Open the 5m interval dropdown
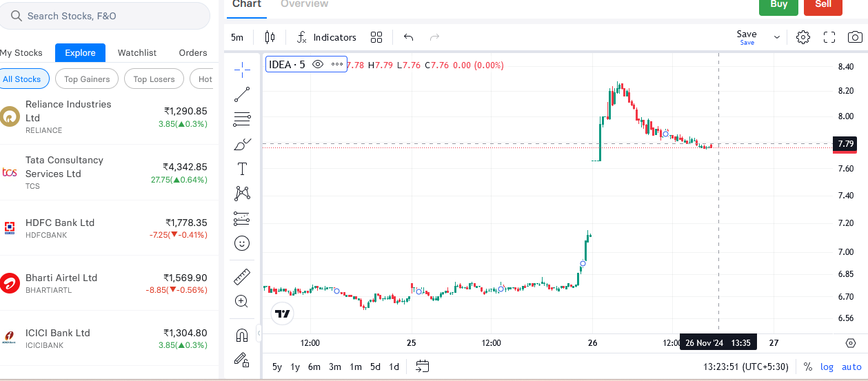 [237, 37]
